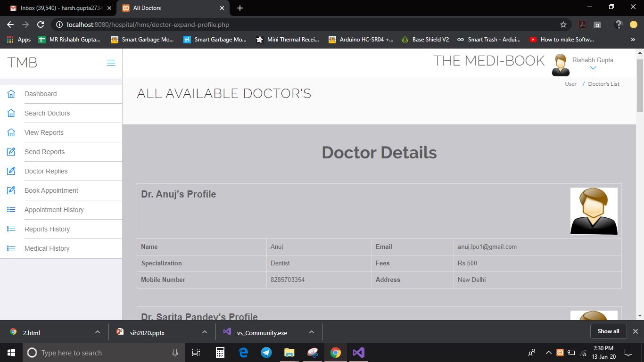Screen dimensions: 644x362
Task: Expand options for sih2020.pptx download
Action: 205,332
